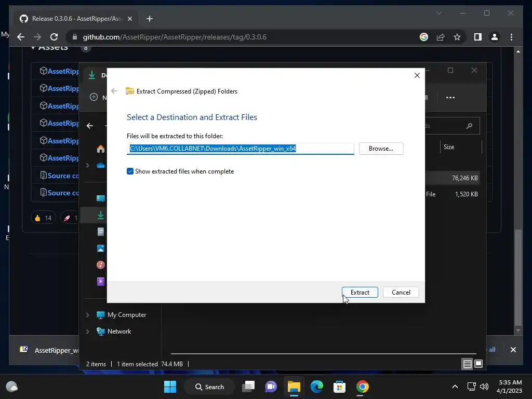Open Chrome tab search dropdown
Image resolution: width=532 pixels, height=399 pixels.
point(438,13)
